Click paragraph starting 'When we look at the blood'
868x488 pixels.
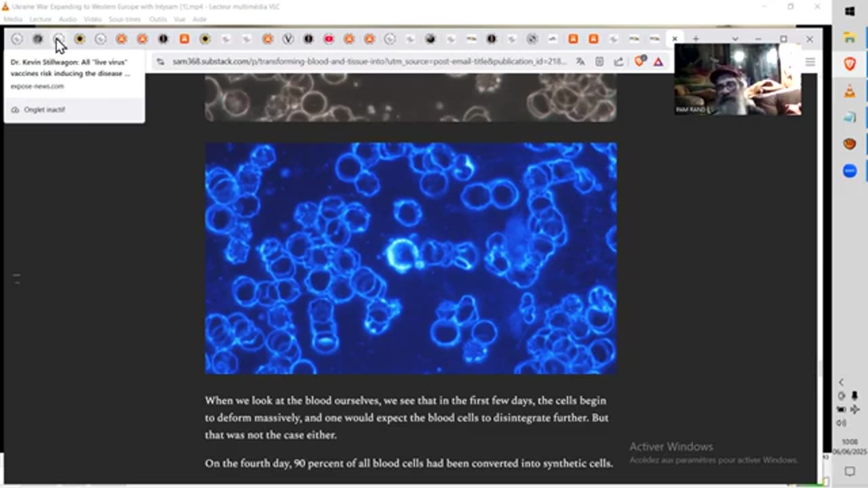(x=406, y=418)
